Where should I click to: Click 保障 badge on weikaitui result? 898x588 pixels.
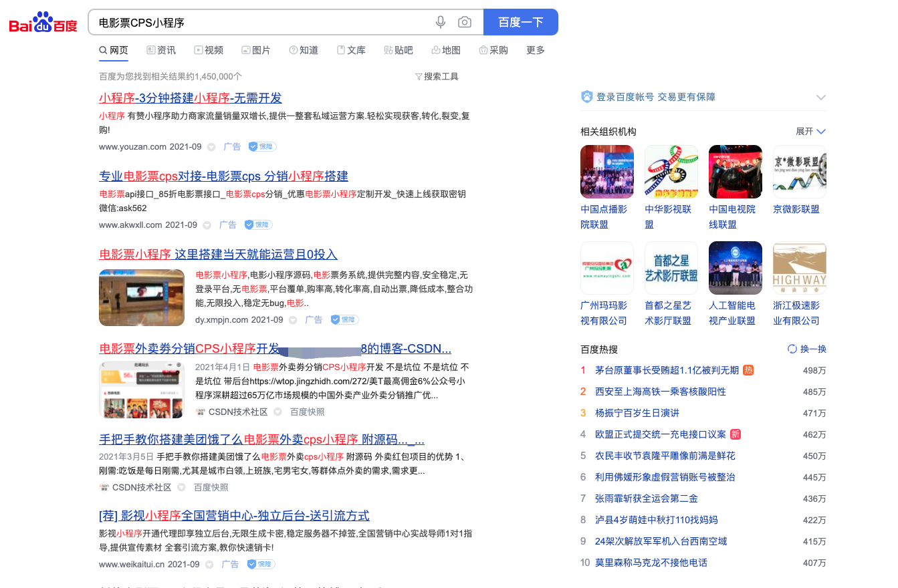point(261,565)
